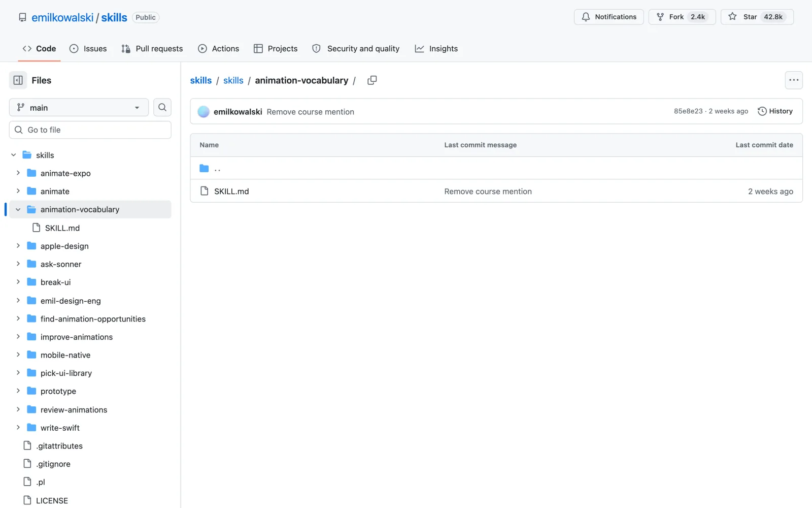Collapse the animation-vocabulary folder chevron
The width and height of the screenshot is (812, 508).
click(18, 209)
